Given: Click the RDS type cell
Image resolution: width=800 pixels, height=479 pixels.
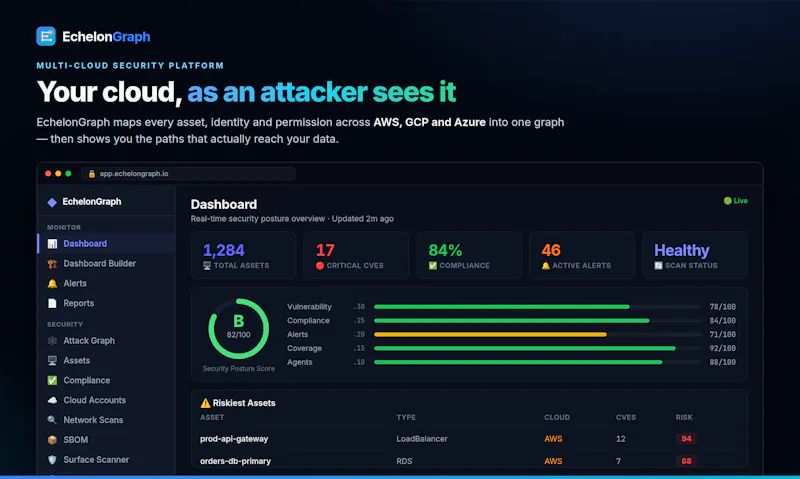Looking at the screenshot, I should click(404, 461).
